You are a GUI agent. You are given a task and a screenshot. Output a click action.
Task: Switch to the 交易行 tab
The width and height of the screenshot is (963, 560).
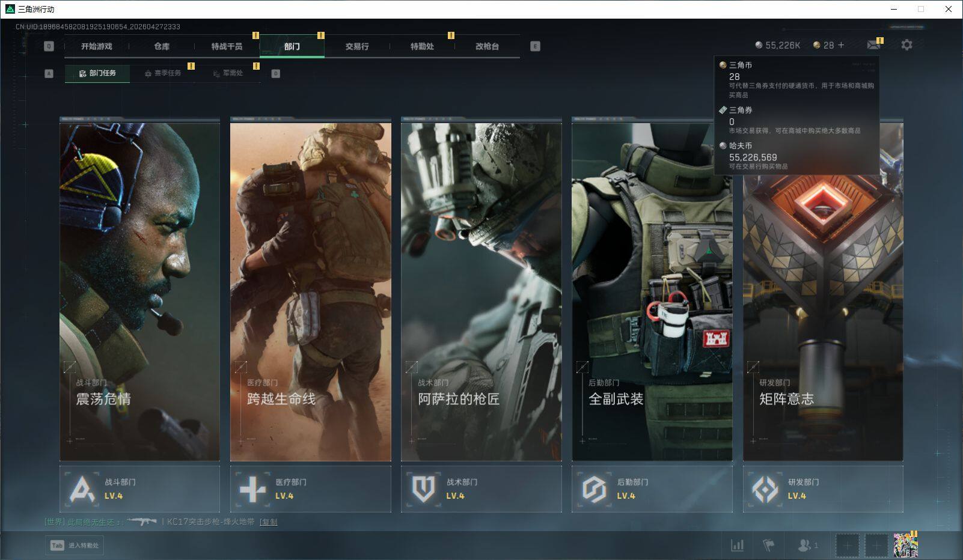point(357,46)
